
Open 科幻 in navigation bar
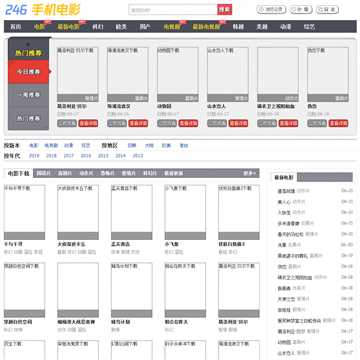click(x=98, y=27)
